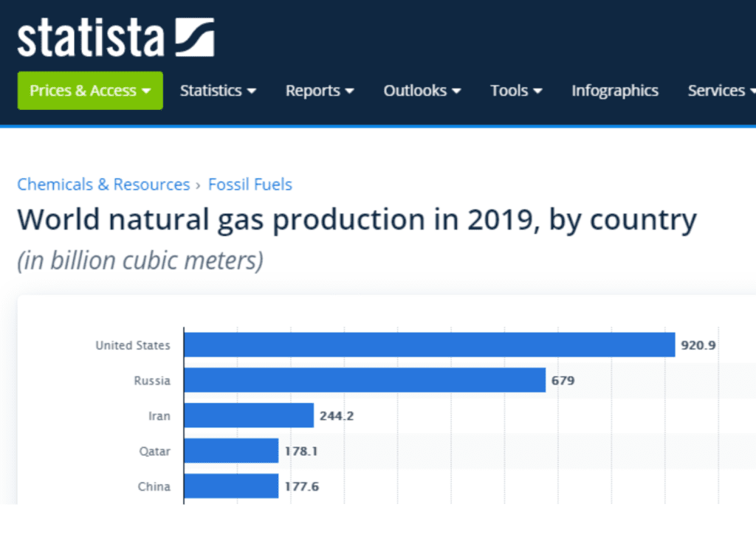Go to Infographics page

point(615,91)
